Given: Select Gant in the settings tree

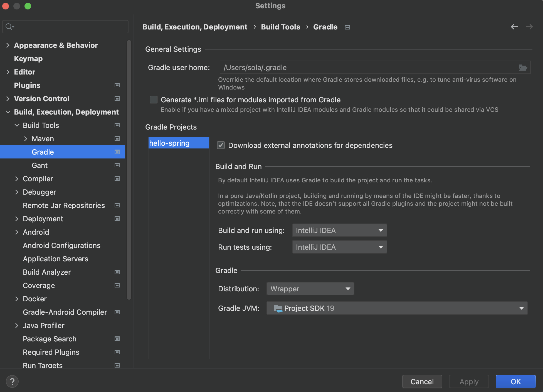Looking at the screenshot, I should (40, 165).
